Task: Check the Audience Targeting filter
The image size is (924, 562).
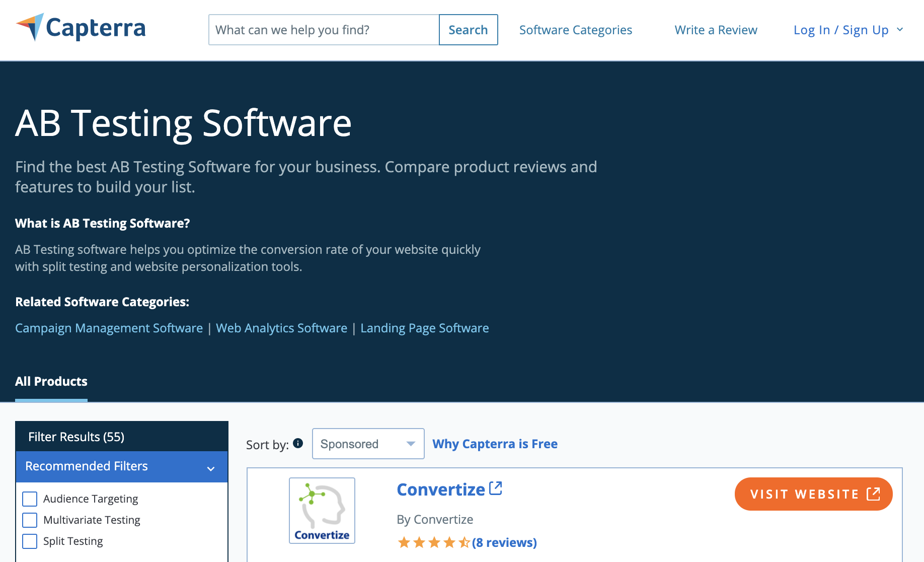Action: click(x=30, y=499)
